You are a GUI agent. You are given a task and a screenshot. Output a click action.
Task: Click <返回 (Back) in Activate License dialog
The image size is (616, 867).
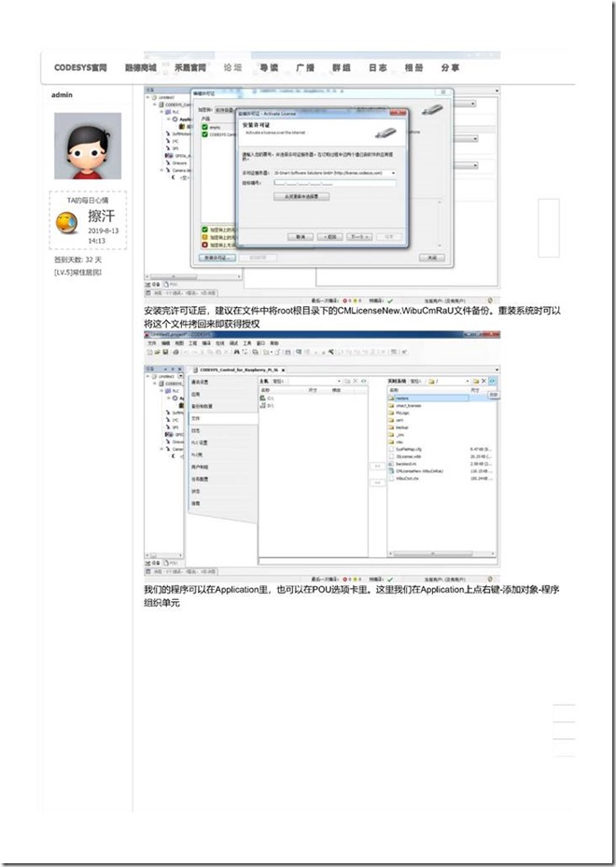tap(330, 237)
